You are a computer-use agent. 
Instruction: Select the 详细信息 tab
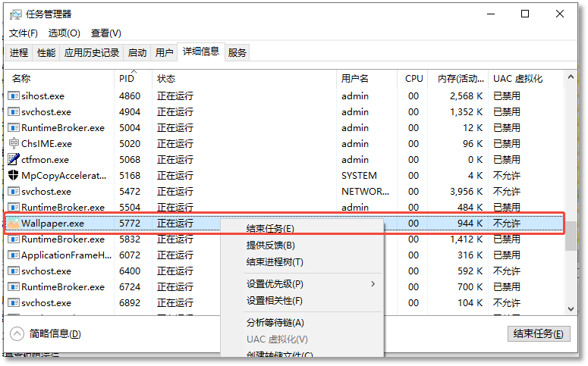click(200, 52)
